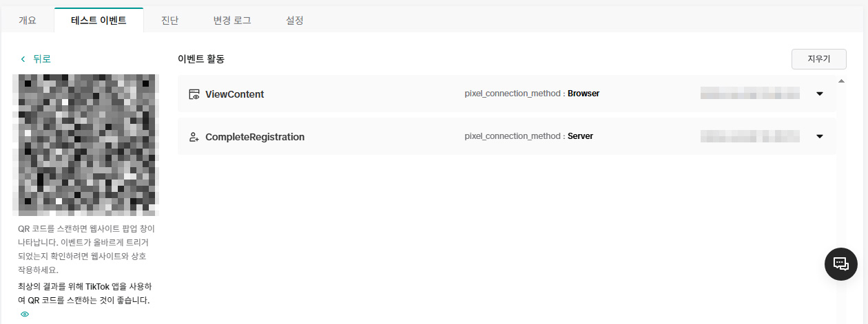Click the scrollbar up arrow in event list

(x=840, y=81)
